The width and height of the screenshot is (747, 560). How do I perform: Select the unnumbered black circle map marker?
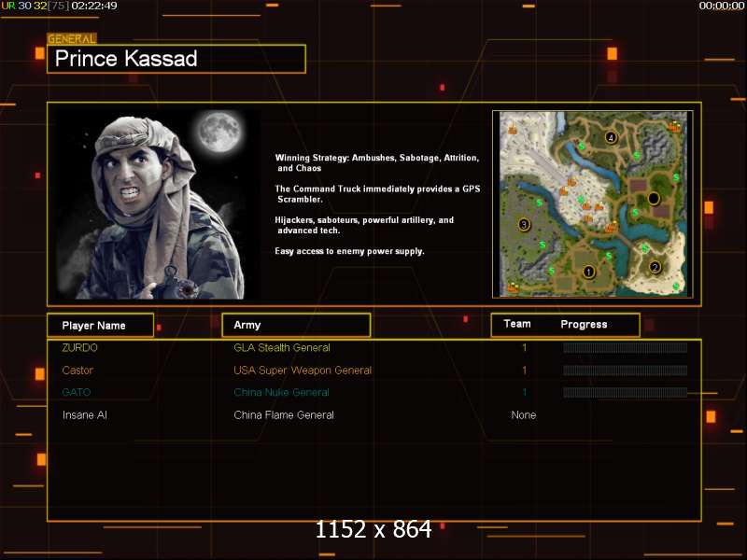(654, 198)
